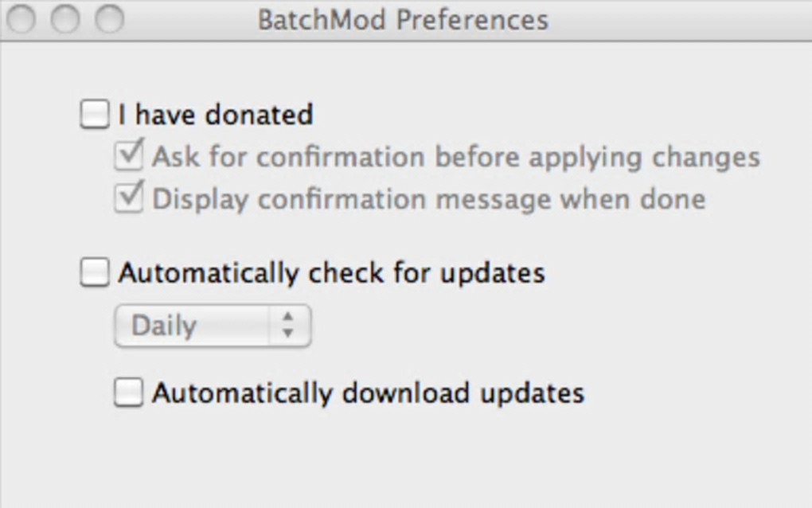This screenshot has width=812, height=508.
Task: Click "Automatically check for updates" label text
Action: pos(331,273)
